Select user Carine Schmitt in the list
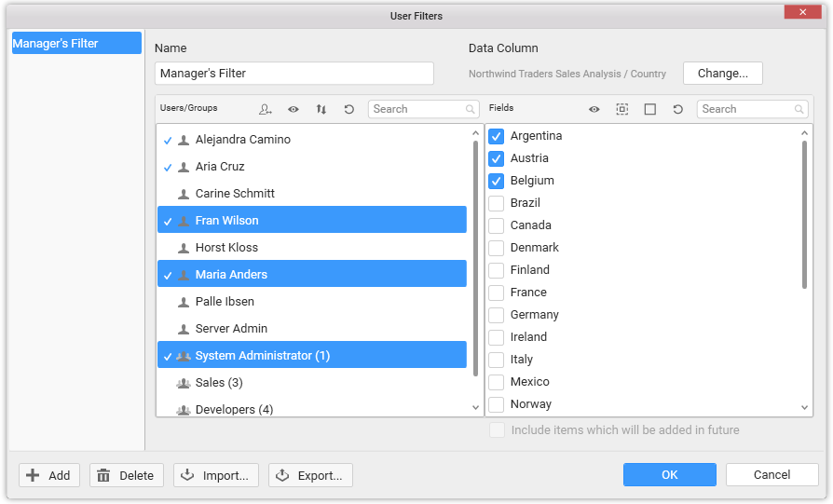The image size is (833, 504). pyautogui.click(x=235, y=194)
